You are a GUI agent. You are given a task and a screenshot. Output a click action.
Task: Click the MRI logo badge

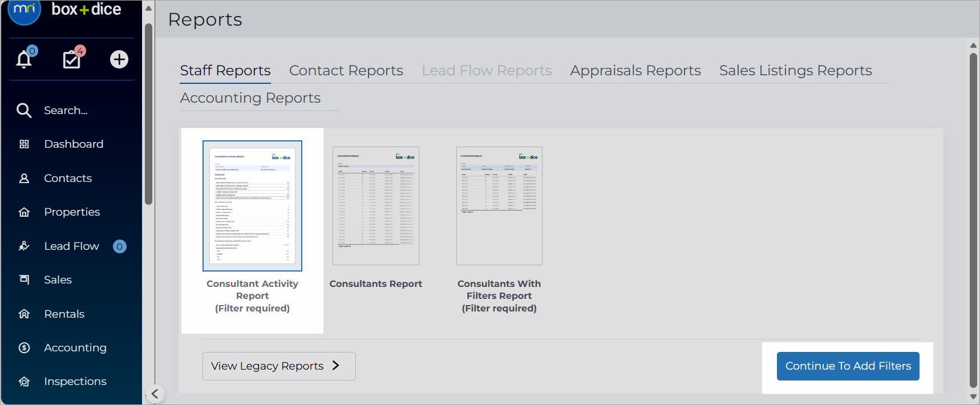click(25, 10)
